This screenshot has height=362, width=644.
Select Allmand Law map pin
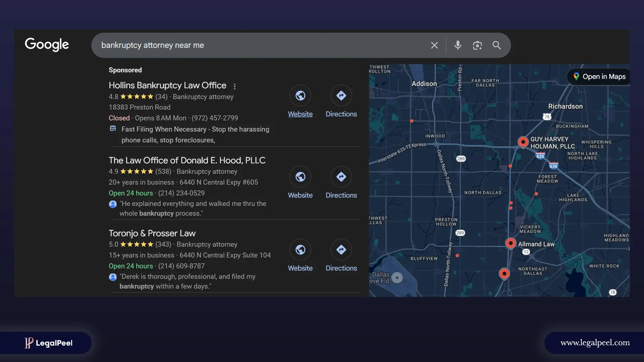coord(511,243)
